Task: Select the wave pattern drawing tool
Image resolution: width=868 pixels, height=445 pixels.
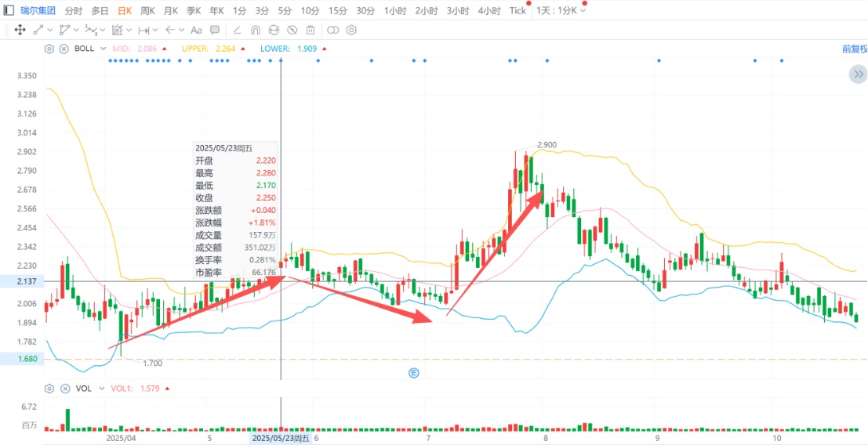Action: point(91,30)
